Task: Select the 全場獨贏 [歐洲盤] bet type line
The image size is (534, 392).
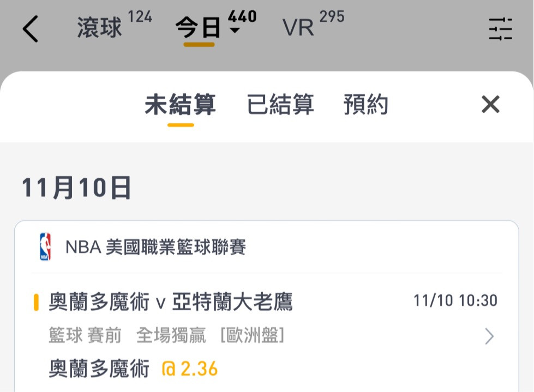Action: point(211,335)
